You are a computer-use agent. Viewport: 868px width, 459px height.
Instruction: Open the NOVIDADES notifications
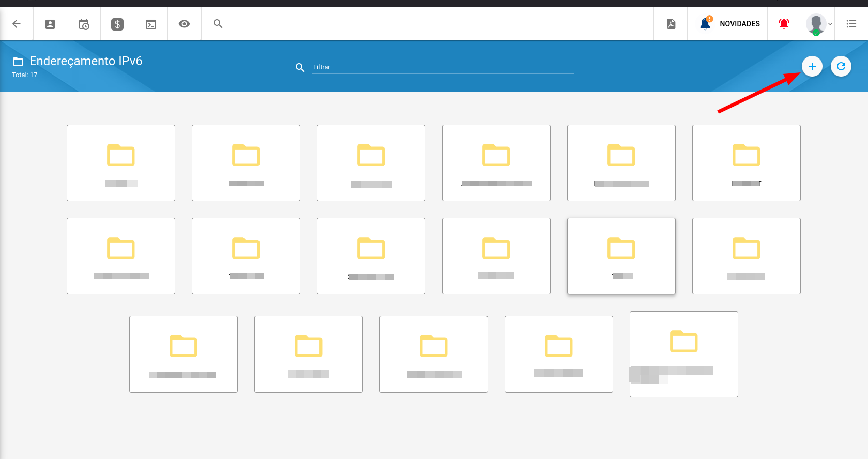pyautogui.click(x=729, y=24)
